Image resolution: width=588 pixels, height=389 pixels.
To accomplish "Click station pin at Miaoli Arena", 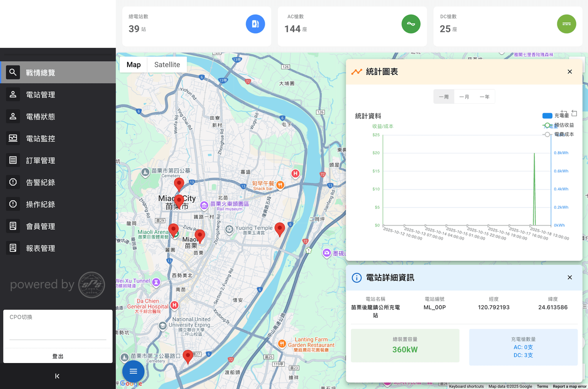I will pyautogui.click(x=173, y=231).
